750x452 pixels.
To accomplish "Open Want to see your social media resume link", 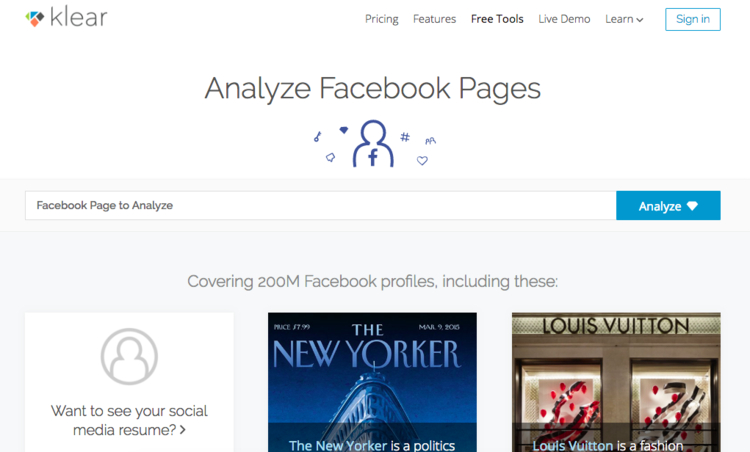I will tap(129, 420).
